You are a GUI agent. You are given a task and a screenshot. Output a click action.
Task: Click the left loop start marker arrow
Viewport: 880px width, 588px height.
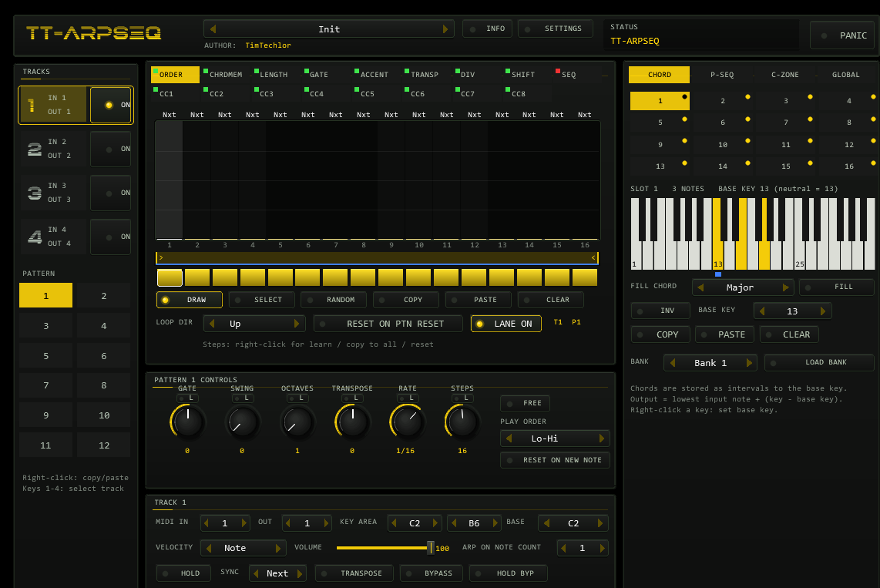pos(160,257)
